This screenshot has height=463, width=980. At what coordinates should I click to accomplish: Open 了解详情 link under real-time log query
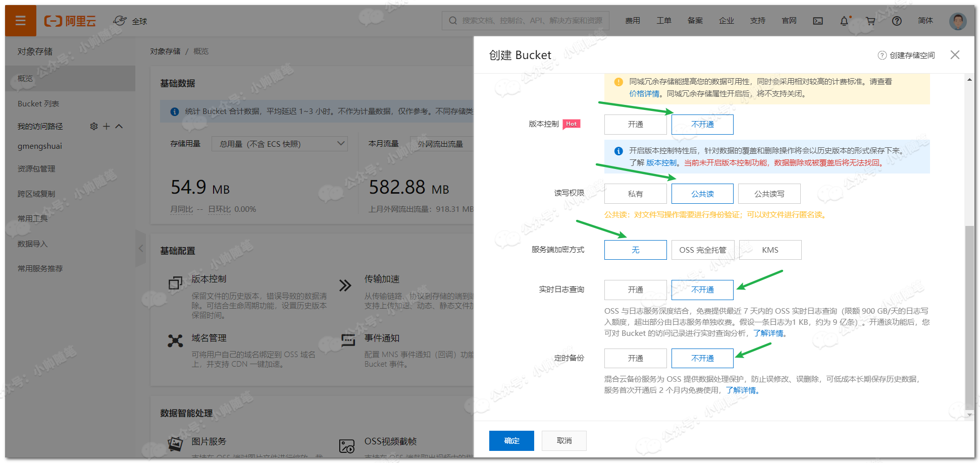(768, 333)
